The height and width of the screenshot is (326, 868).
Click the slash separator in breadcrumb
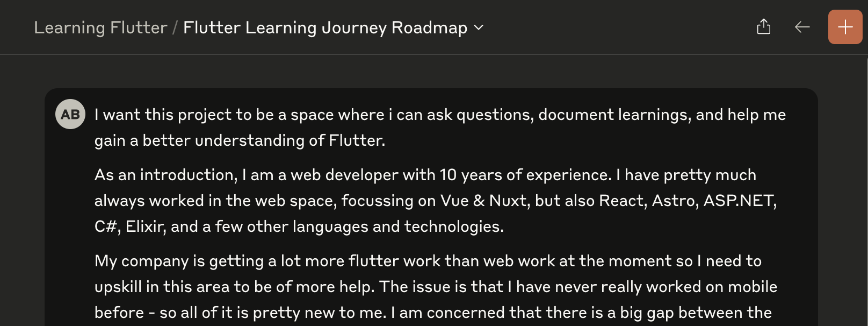click(x=175, y=27)
